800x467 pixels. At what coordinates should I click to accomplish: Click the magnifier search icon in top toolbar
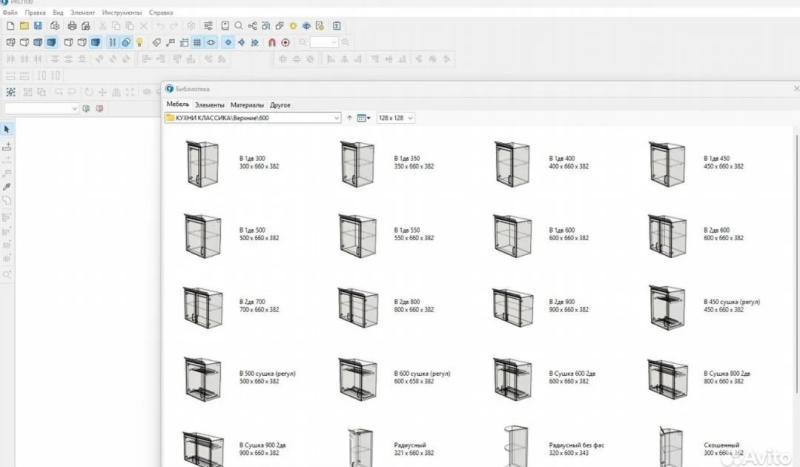(x=239, y=25)
